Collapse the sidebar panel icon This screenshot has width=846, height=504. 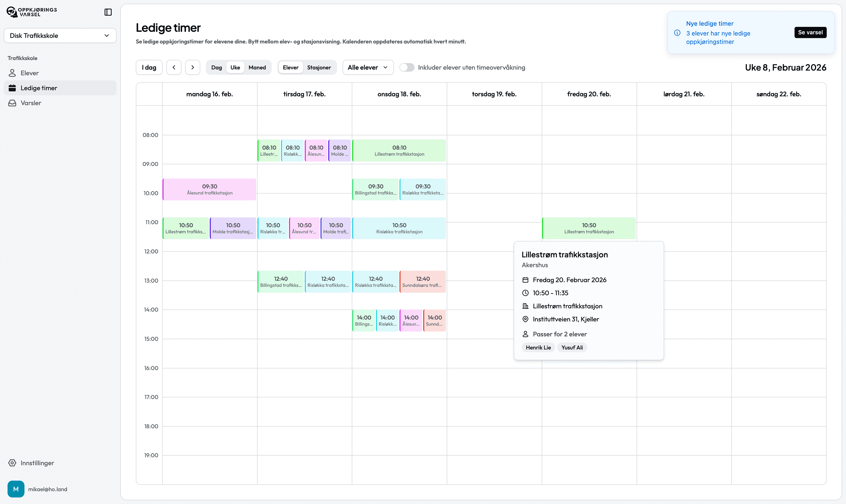coord(108,12)
